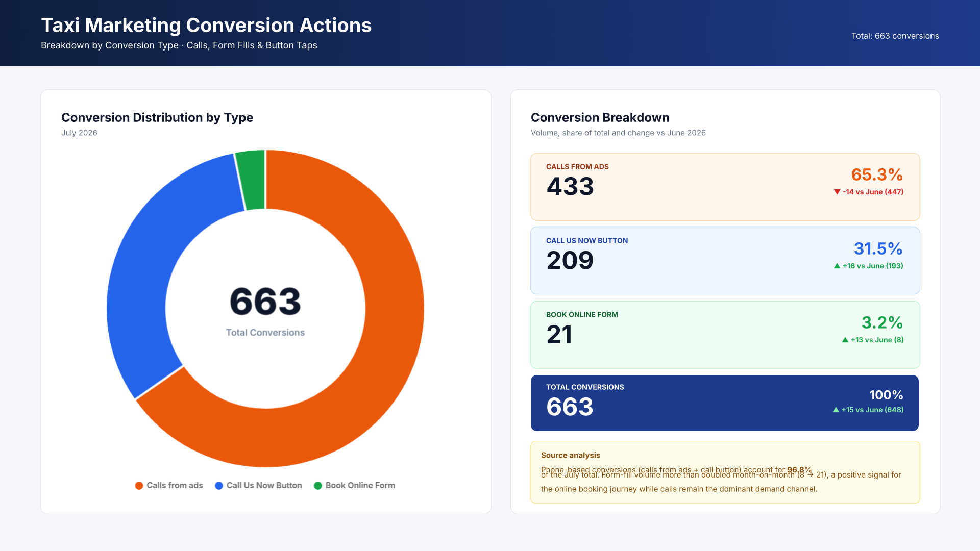The width and height of the screenshot is (980, 551).
Task: Click the 3.2% share value
Action: (883, 322)
